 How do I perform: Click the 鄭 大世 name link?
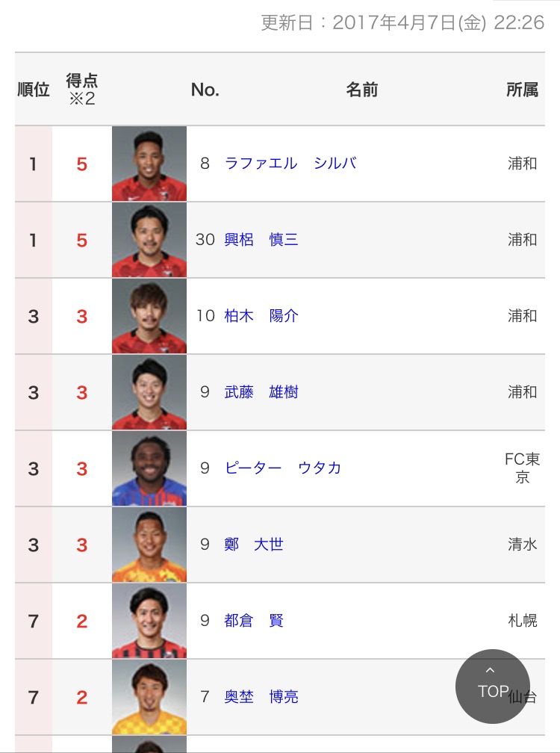pyautogui.click(x=254, y=545)
